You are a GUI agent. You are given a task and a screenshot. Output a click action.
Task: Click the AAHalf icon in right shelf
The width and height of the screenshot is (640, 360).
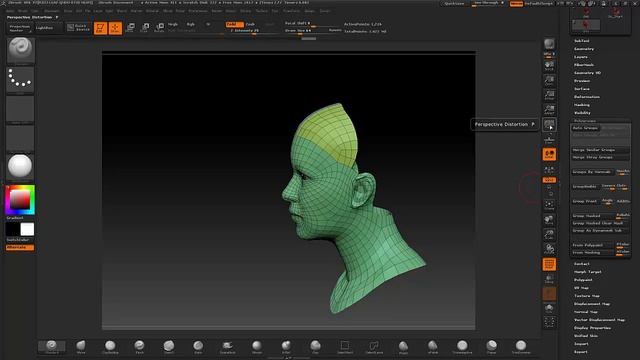tap(549, 110)
